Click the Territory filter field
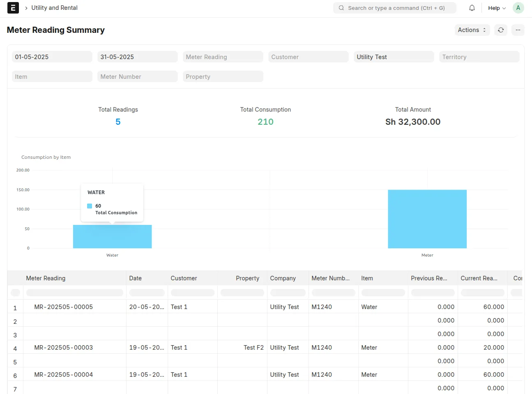Image resolution: width=532 pixels, height=394 pixels. [x=479, y=57]
